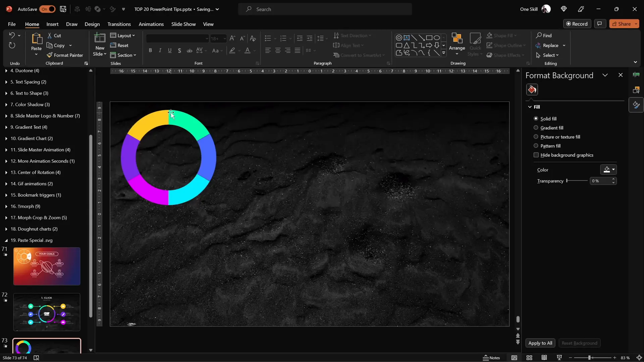Select the oval shape in gallery

tap(436, 38)
